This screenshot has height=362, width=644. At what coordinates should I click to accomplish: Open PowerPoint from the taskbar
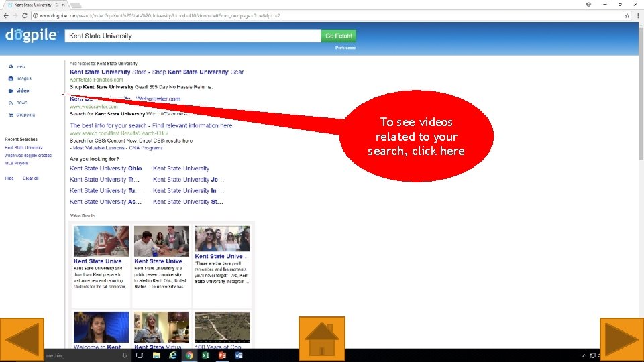(222, 355)
